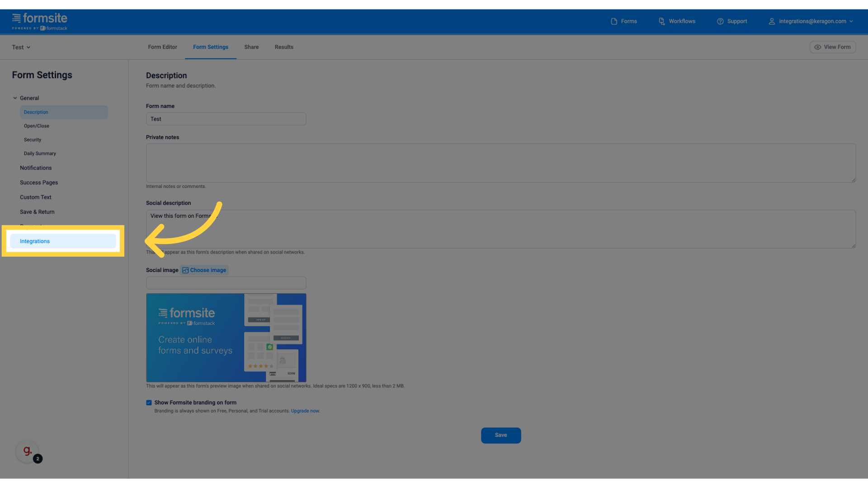Click the Support question-mark icon
Viewport: 868px width, 488px height.
tap(720, 21)
